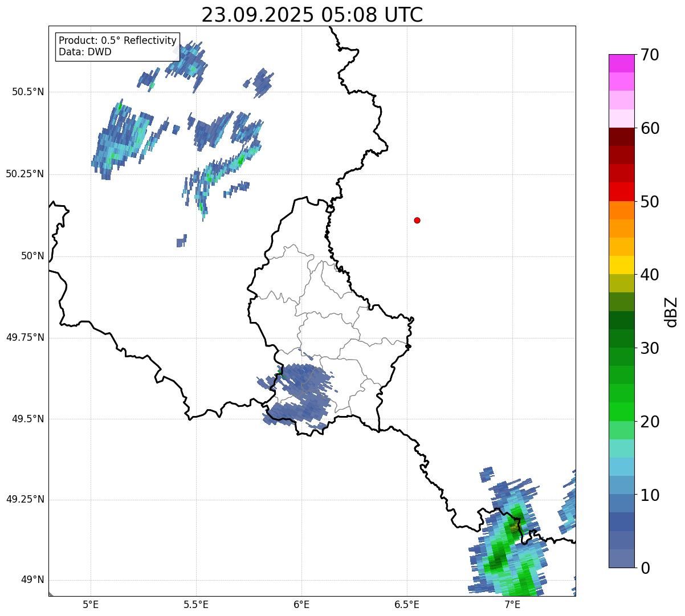Click the 6°E longitude label
The image size is (685, 616).
tap(301, 604)
